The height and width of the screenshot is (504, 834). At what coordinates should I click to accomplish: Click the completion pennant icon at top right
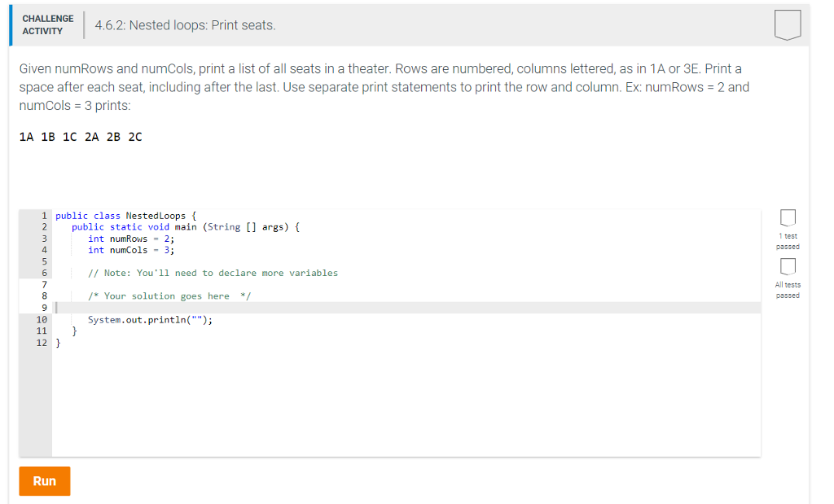click(x=787, y=25)
